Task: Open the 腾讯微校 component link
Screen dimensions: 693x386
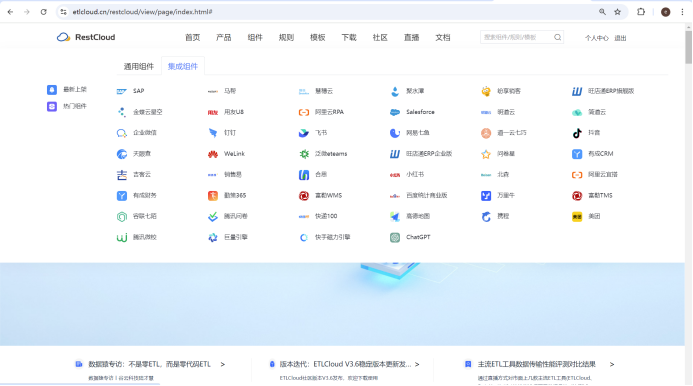Action: click(145, 237)
